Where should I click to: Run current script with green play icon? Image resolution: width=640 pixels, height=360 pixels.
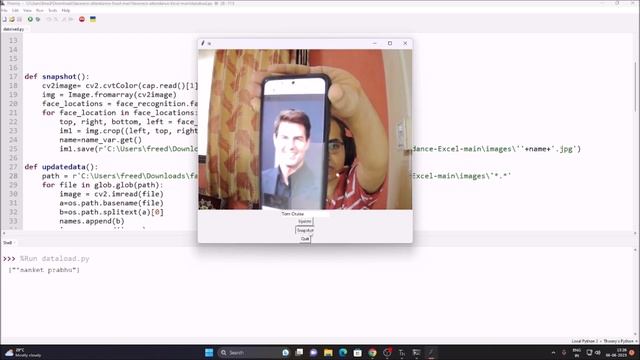pyautogui.click(x=30, y=19)
